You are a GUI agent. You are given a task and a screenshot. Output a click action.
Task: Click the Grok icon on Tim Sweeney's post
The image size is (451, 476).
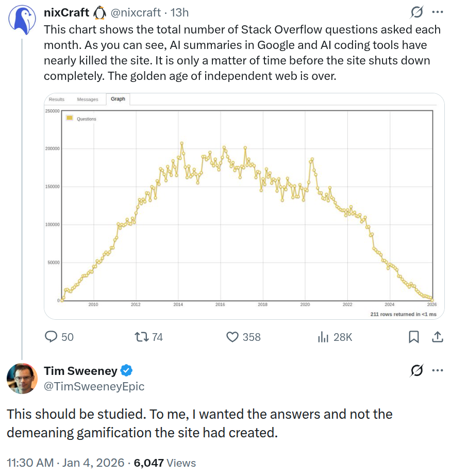[415, 370]
